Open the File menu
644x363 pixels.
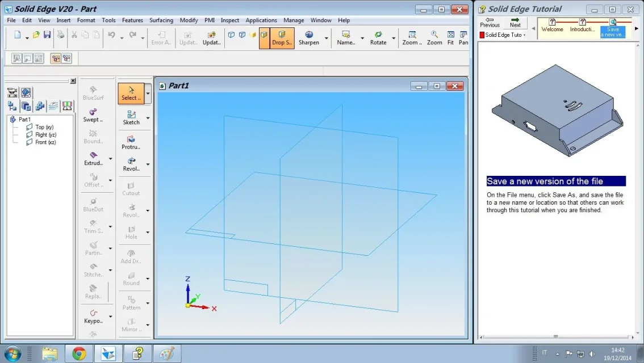coord(11,20)
